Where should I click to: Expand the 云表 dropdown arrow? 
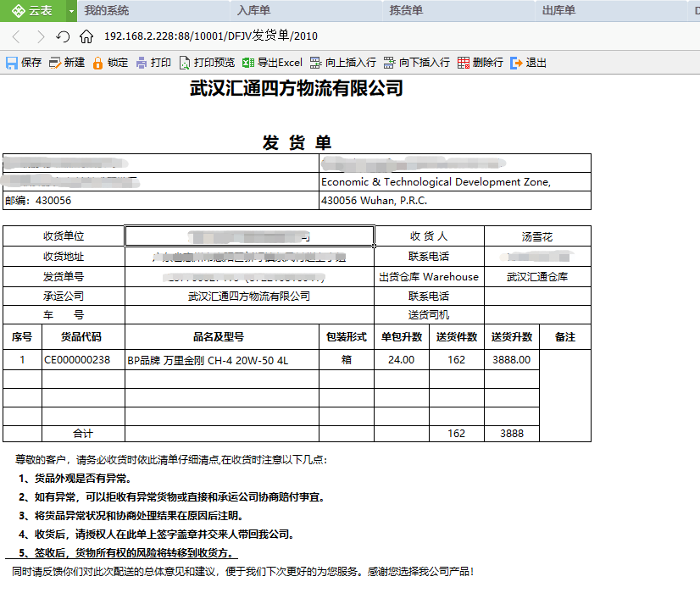(x=71, y=11)
